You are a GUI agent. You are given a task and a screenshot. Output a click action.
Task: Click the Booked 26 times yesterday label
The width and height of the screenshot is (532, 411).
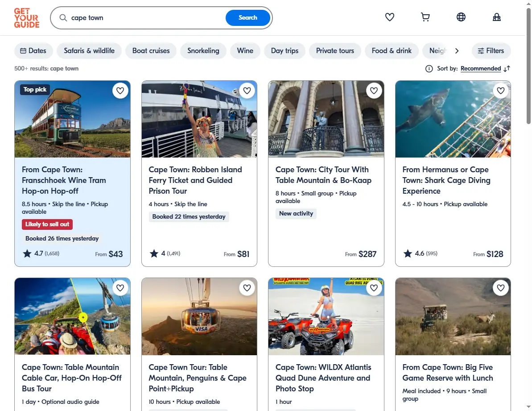62,239
